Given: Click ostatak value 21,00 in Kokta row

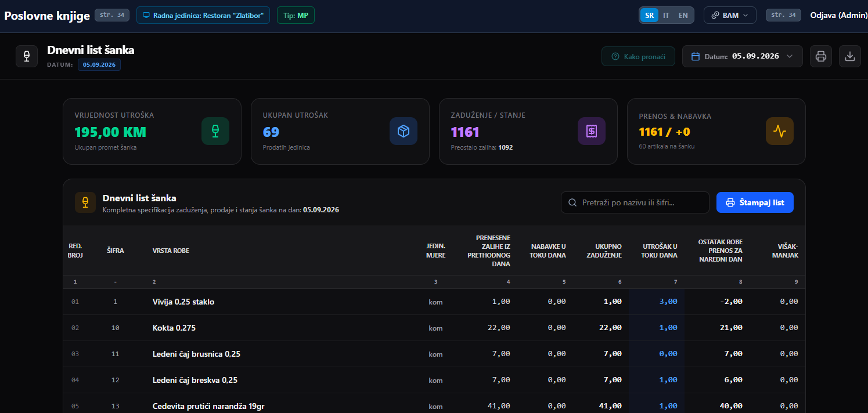Looking at the screenshot, I should click(x=730, y=328).
